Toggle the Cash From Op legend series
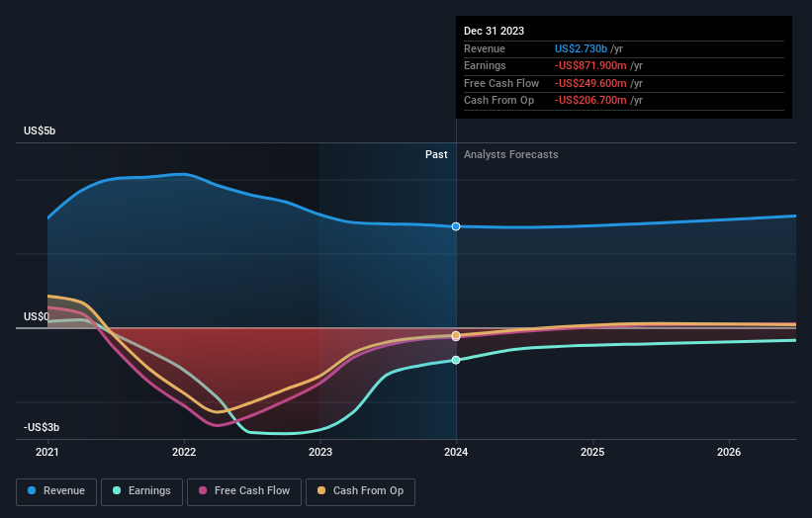This screenshot has width=812, height=518. coord(360,491)
